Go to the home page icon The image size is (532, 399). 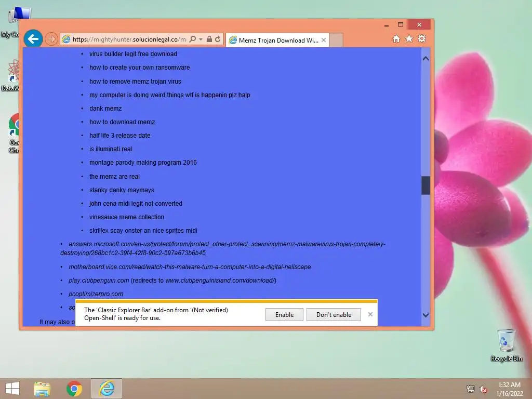pyautogui.click(x=396, y=38)
